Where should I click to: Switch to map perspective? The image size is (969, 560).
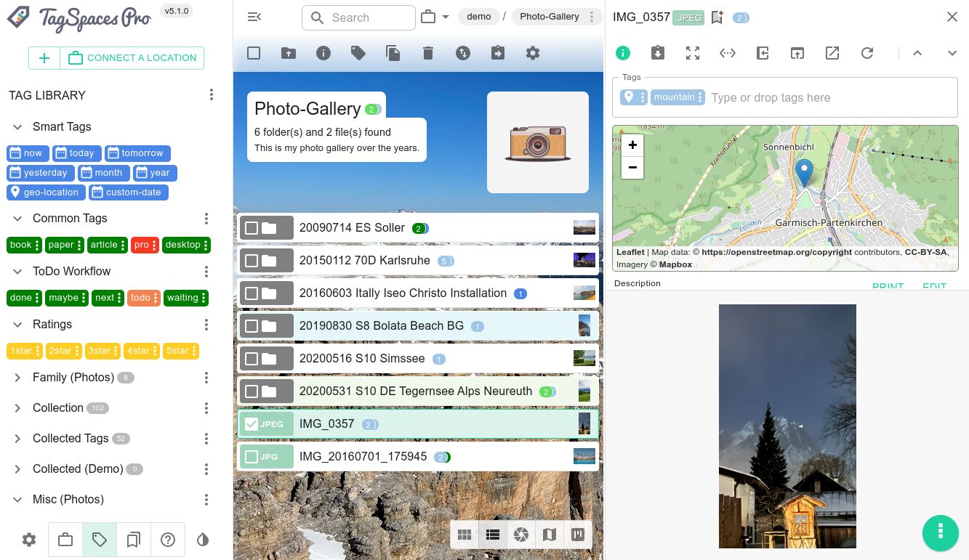point(550,535)
